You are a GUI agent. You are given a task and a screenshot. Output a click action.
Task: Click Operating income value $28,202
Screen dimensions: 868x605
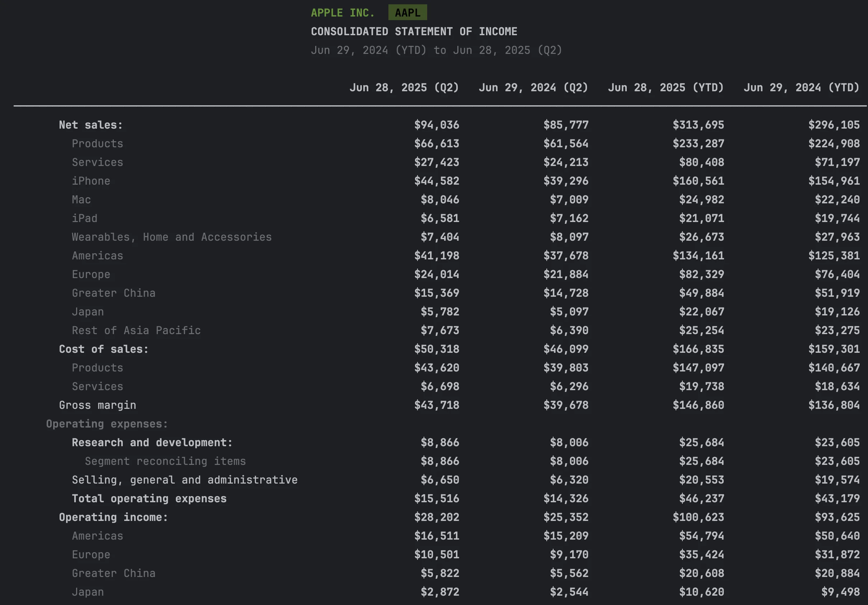tap(437, 517)
